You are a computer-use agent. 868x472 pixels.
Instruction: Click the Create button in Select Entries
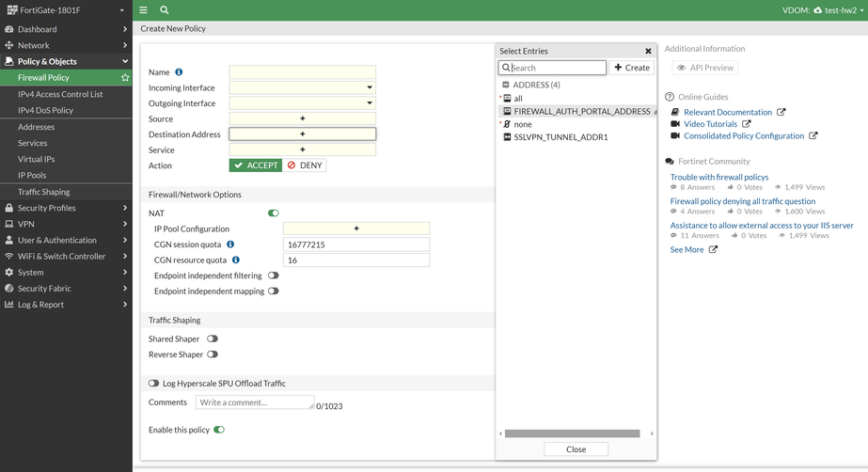point(632,68)
